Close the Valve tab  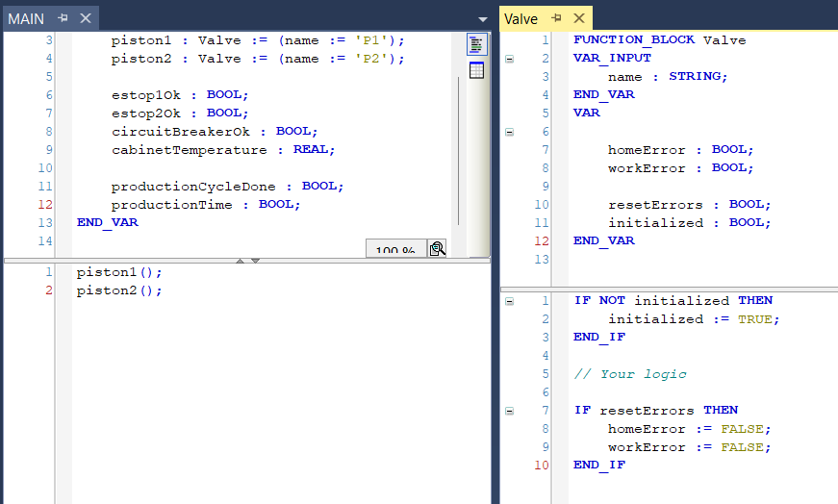[578, 18]
